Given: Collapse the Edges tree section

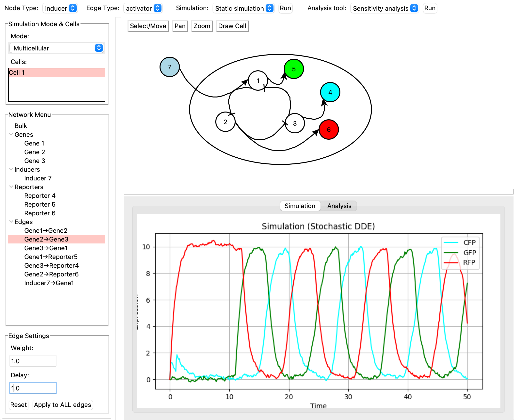Looking at the screenshot, I should coord(11,222).
